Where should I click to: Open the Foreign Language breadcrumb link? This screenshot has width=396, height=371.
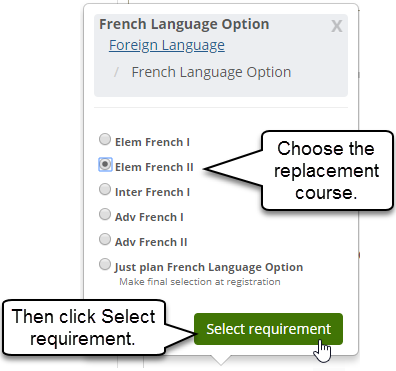coord(167,45)
